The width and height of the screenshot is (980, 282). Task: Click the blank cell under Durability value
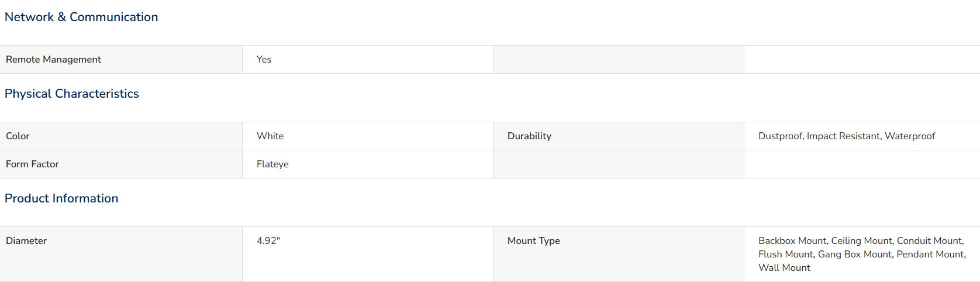862,164
